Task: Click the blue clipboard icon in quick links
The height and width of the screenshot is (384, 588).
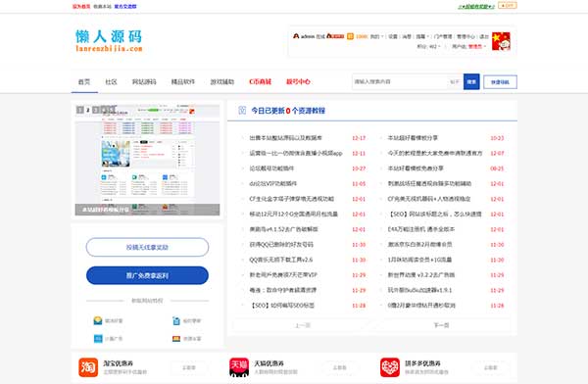Action: [176, 320]
